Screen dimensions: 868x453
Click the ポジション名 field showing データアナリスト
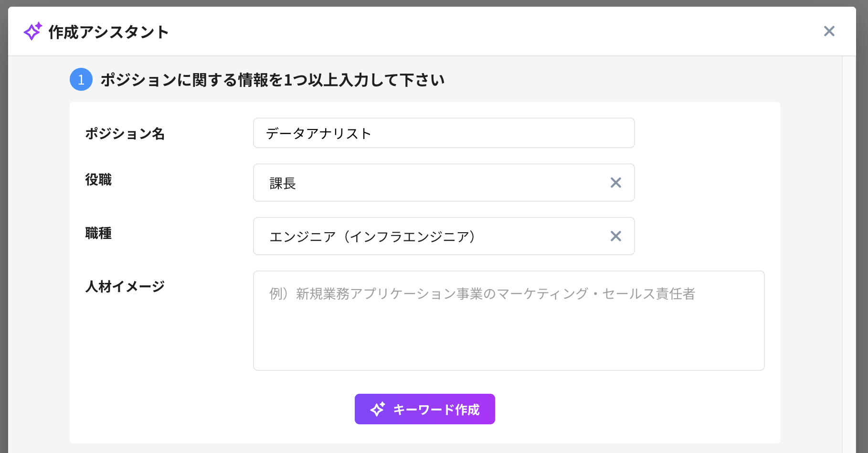pos(443,133)
